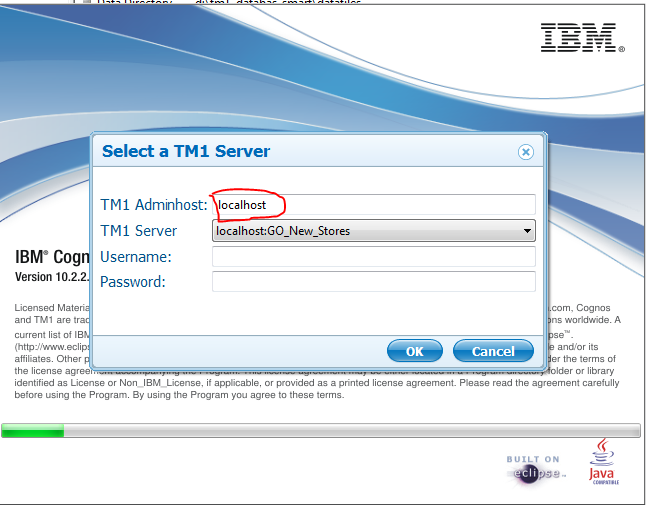Click the Select a TM1 Server title
This screenshot has height=505, width=646.
(186, 151)
